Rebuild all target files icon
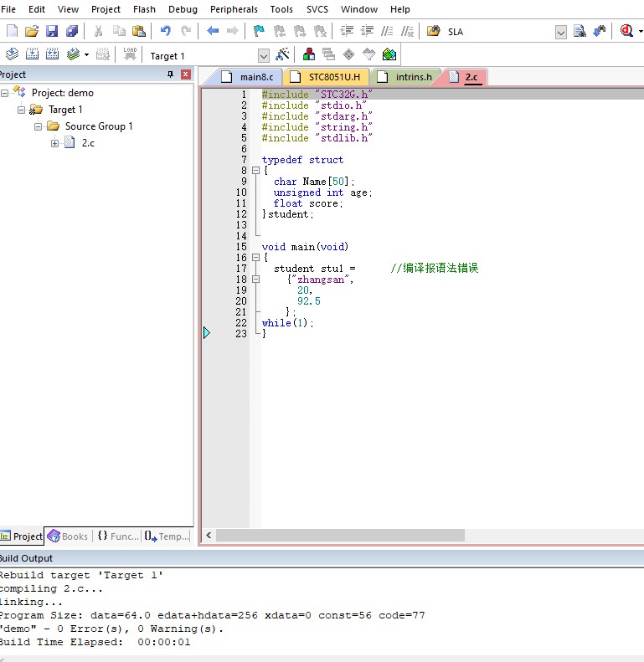The height and width of the screenshot is (662, 644). (53, 54)
